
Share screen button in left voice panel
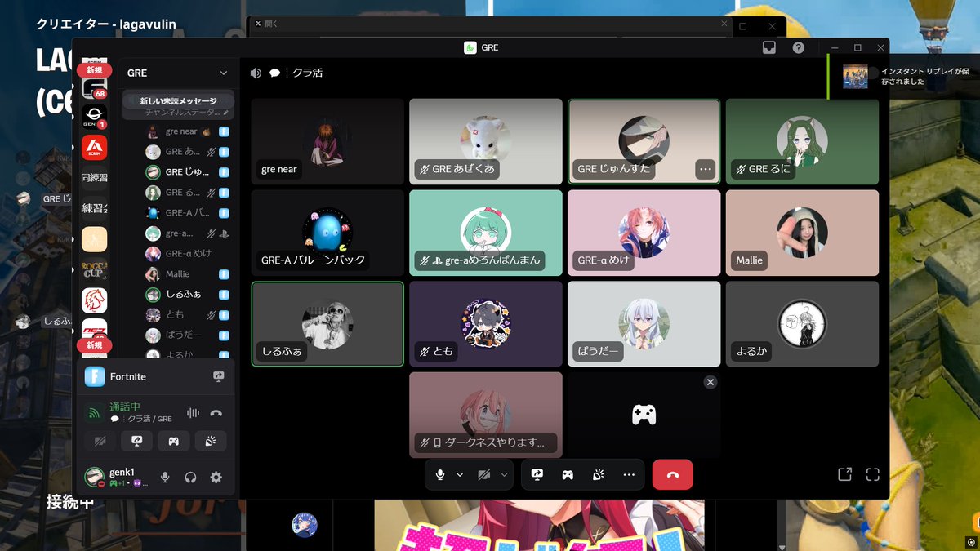click(136, 441)
